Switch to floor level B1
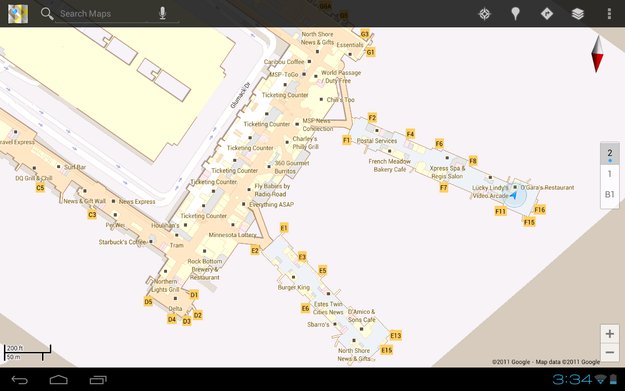 pyautogui.click(x=610, y=195)
